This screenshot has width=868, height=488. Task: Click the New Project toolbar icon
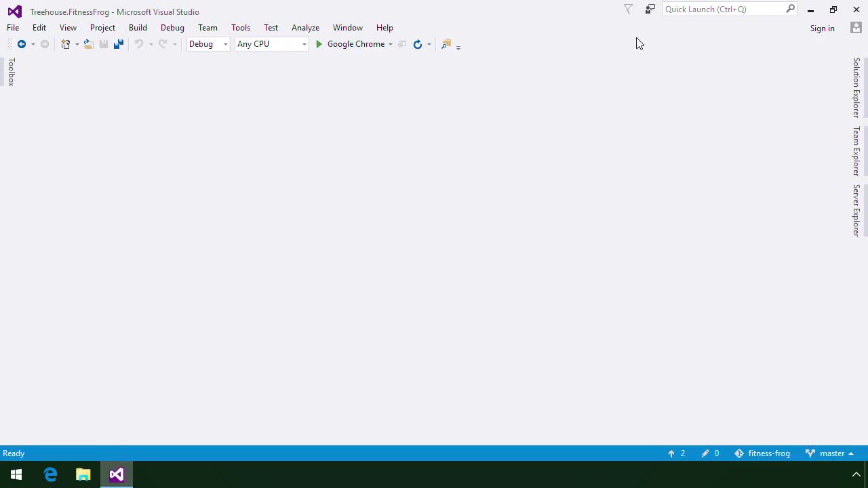[x=66, y=44]
